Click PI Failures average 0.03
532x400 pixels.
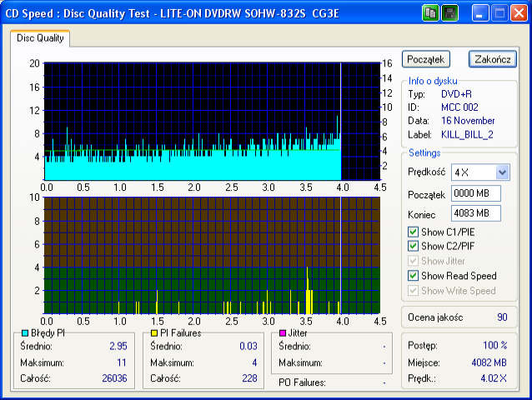tap(248, 346)
